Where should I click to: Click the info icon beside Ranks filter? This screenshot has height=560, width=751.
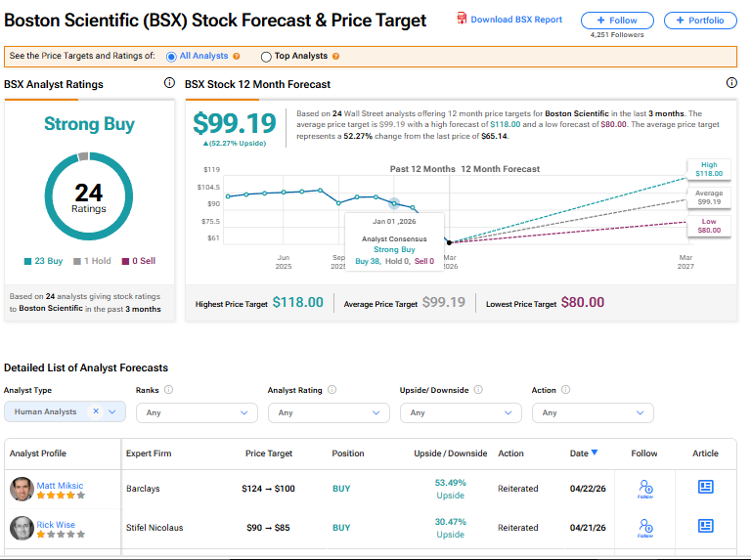(168, 390)
